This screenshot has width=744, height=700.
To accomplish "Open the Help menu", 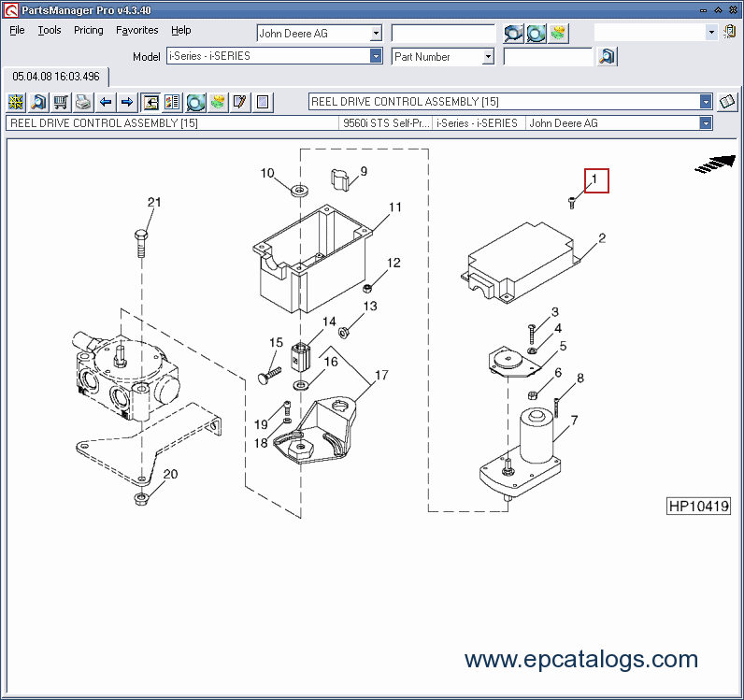I will pyautogui.click(x=180, y=30).
